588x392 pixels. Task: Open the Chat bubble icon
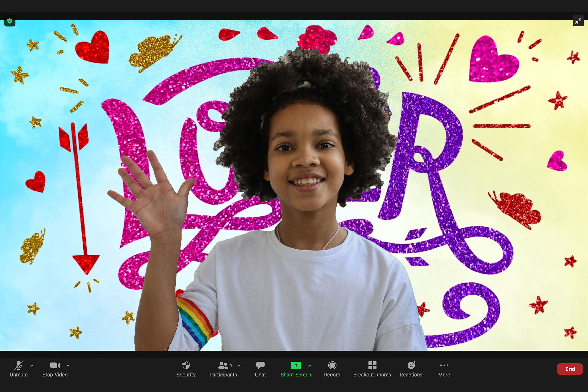[260, 365]
